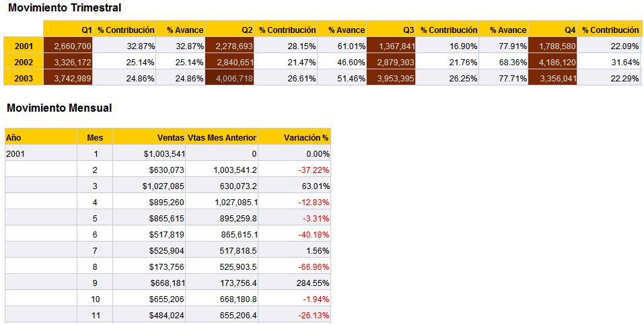The height and width of the screenshot is (325, 644).
Task: Select the 2003 row header in quarterly table
Action: (24, 78)
